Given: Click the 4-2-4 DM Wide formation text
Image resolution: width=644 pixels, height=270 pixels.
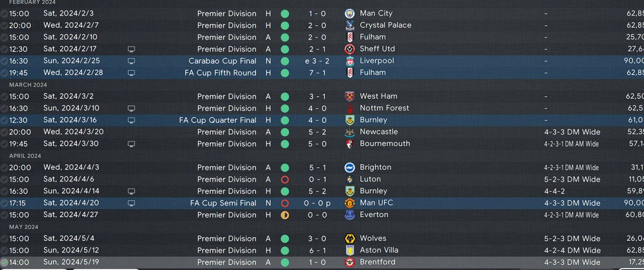Looking at the screenshot, I should [x=572, y=250].
